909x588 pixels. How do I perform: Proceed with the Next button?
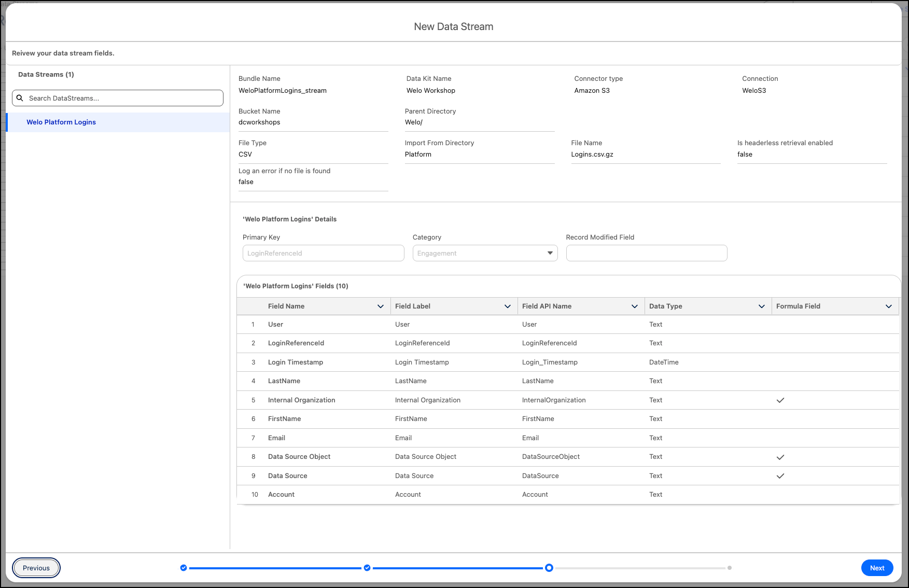click(877, 568)
